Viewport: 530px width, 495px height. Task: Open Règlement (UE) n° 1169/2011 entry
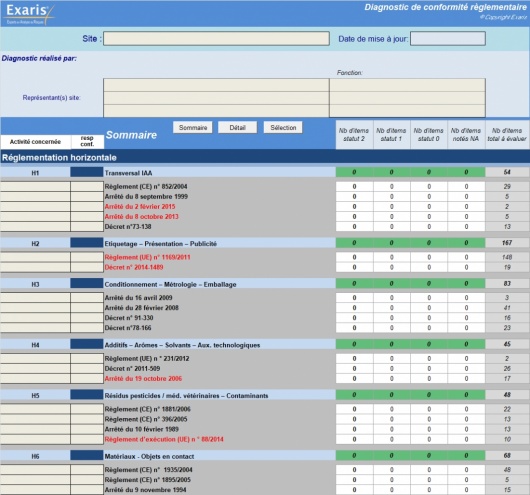point(148,257)
